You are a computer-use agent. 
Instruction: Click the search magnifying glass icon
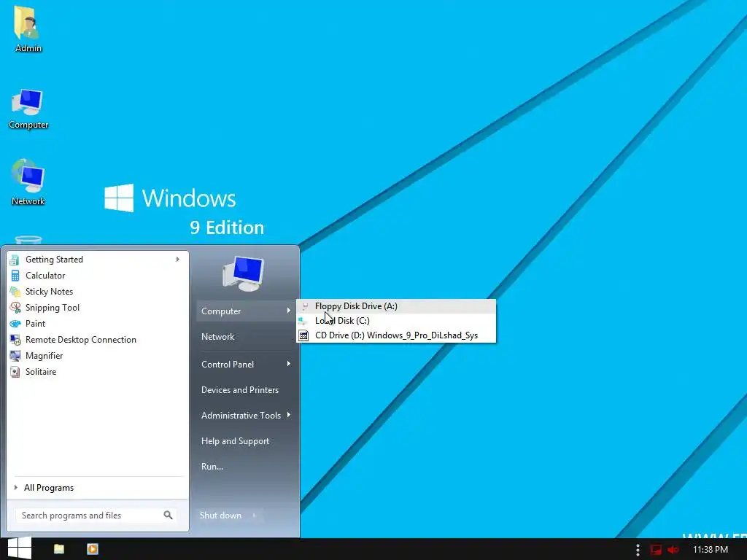[169, 516]
